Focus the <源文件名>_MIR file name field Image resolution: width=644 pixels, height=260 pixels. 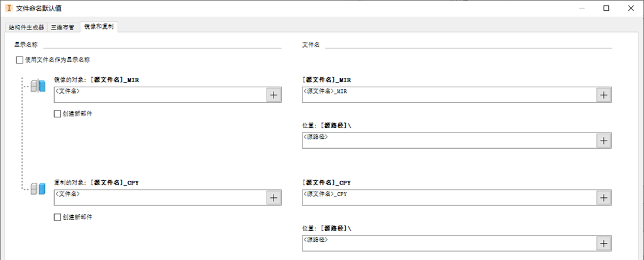(448, 95)
